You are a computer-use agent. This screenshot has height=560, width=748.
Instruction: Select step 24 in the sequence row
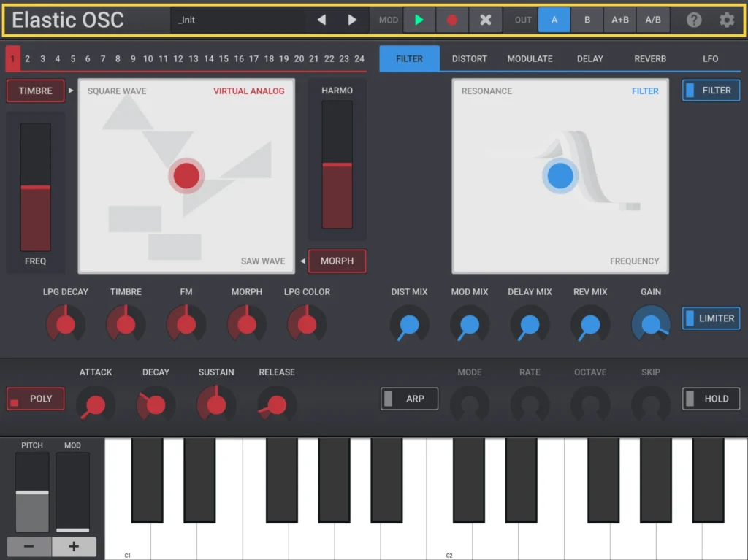pyautogui.click(x=359, y=58)
